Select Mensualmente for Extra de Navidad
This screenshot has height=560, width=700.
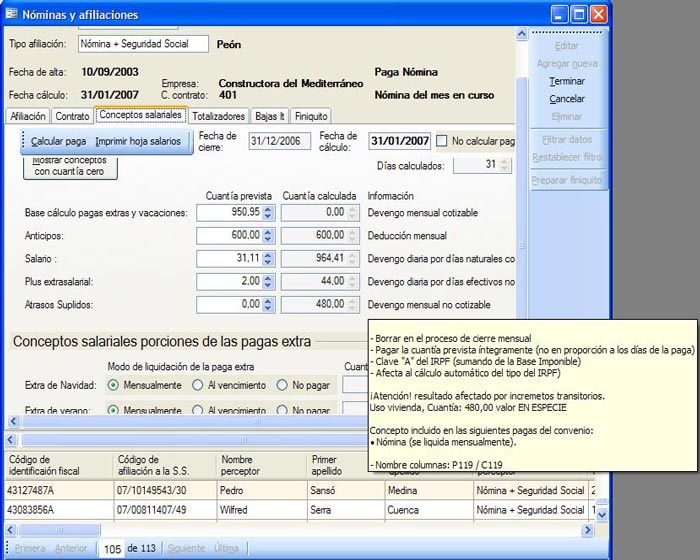click(113, 385)
